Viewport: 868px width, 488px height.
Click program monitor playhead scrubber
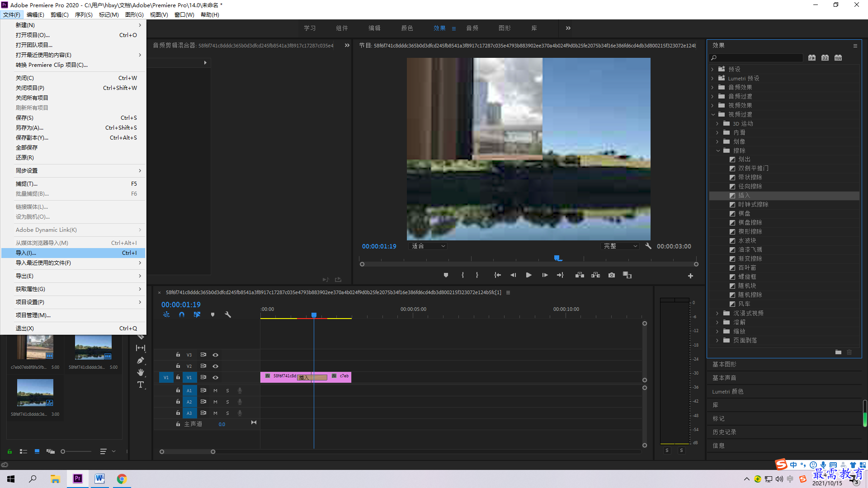(x=557, y=258)
